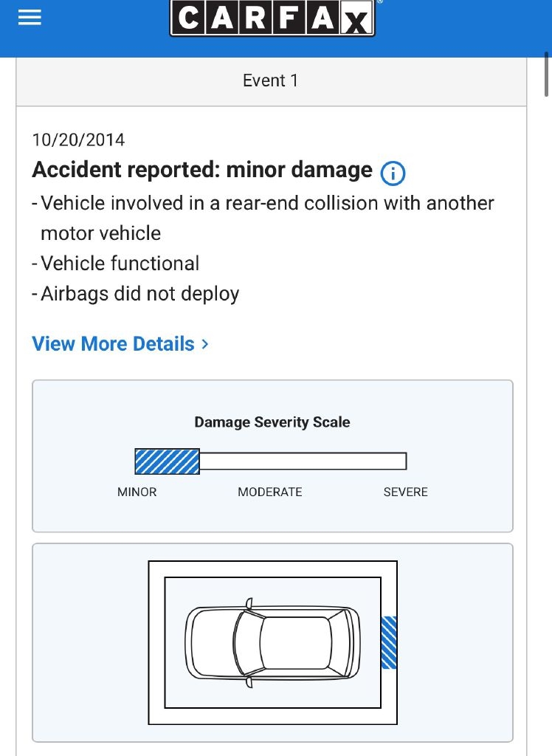The image size is (552, 756).
Task: Click the Airbags did not deploy text
Action: point(140,294)
